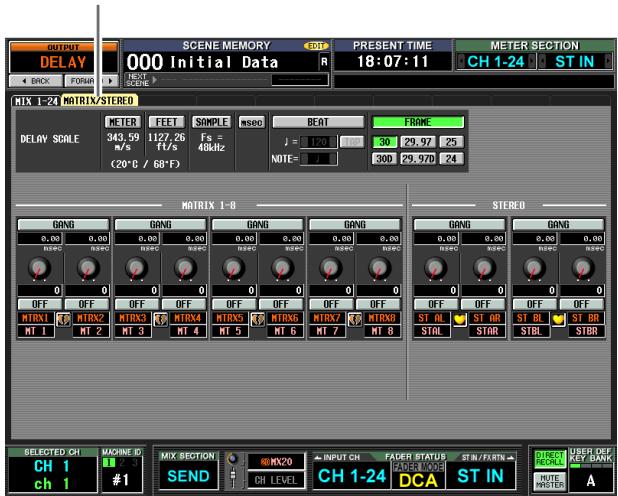Choose the 30D frame rate

pyautogui.click(x=384, y=159)
